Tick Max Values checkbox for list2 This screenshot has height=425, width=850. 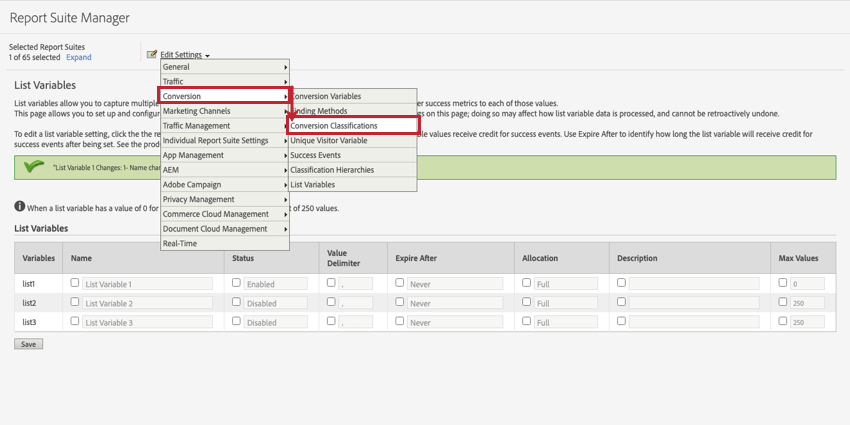[x=783, y=302]
